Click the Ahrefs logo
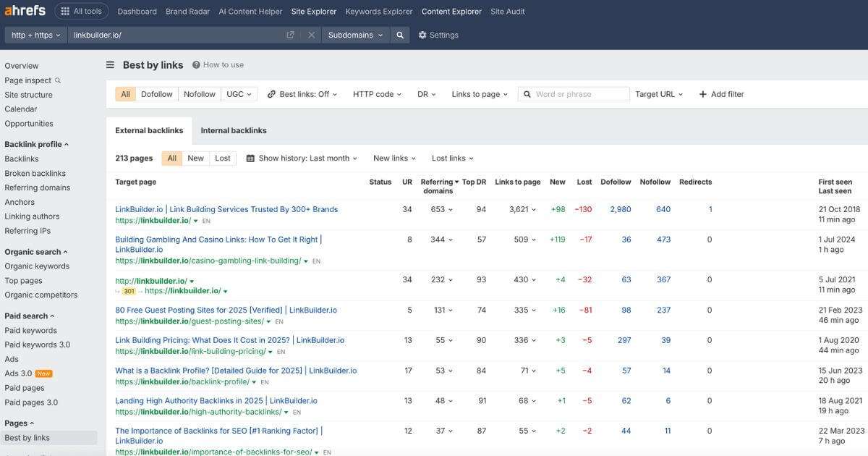The image size is (868, 456). [25, 11]
